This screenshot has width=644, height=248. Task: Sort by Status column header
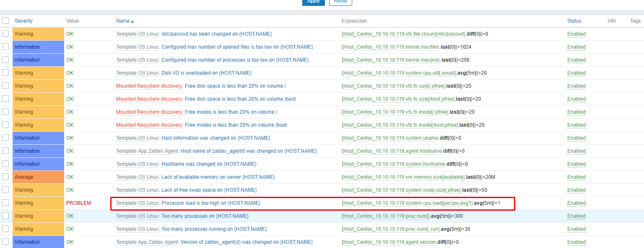[574, 21]
